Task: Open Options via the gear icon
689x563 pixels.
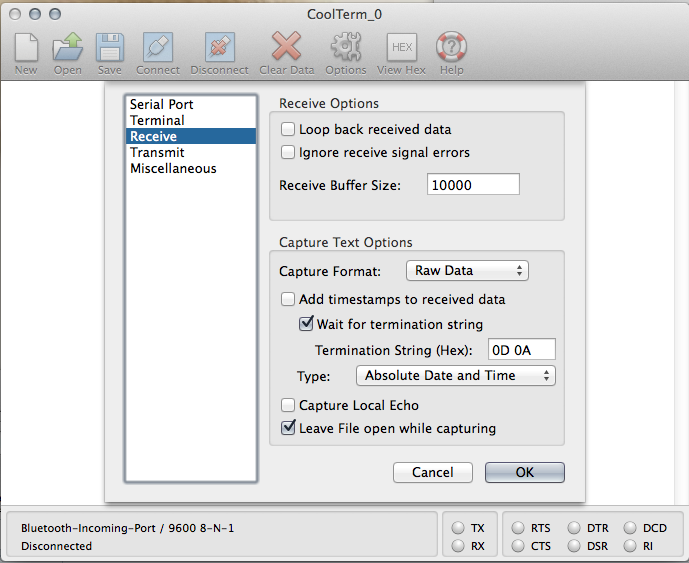Action: 346,47
